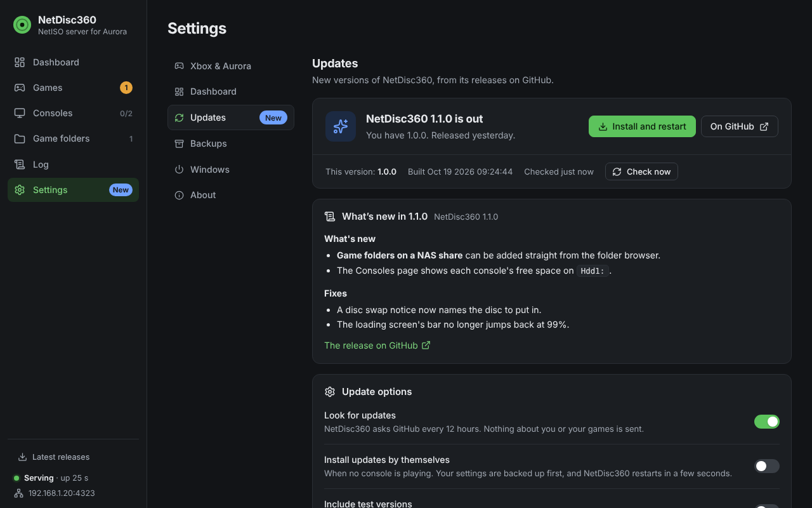This screenshot has height=508, width=812.
Task: Enable Install updates by themselves
Action: pyautogui.click(x=767, y=466)
